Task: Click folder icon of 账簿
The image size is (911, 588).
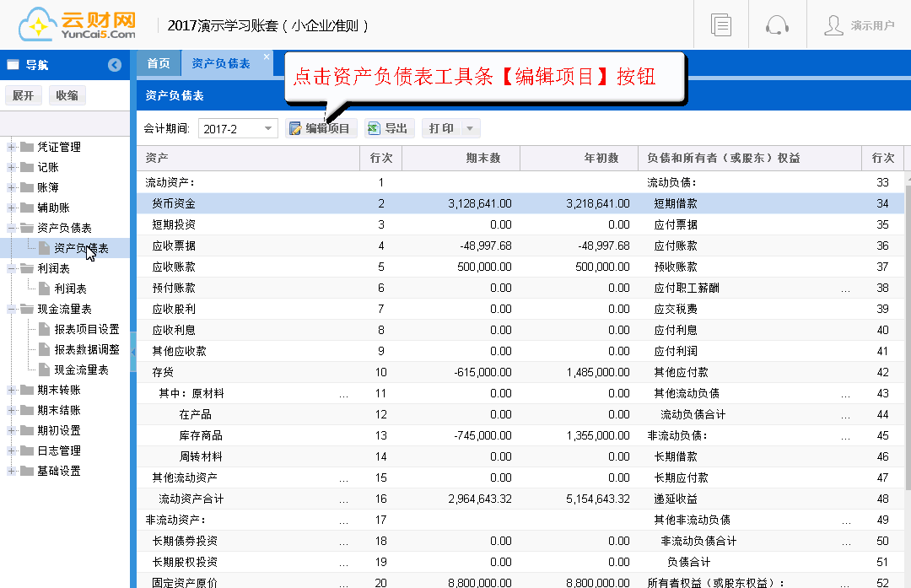Action: (x=27, y=187)
